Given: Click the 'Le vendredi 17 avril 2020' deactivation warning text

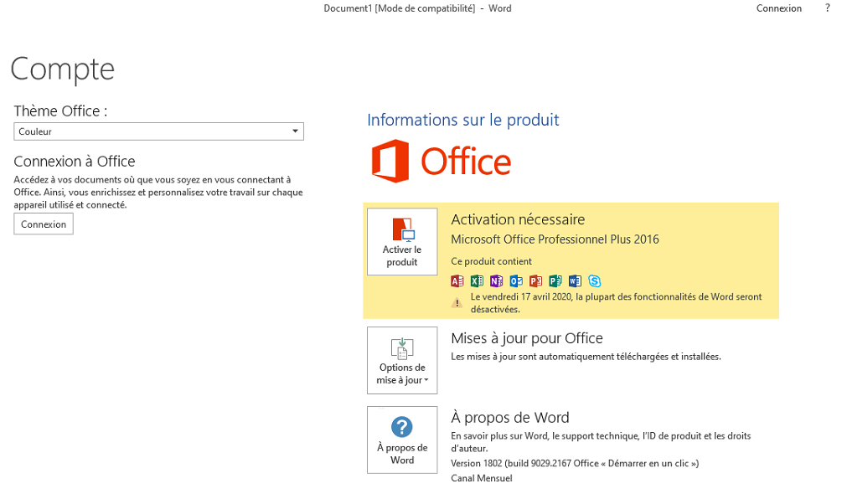Looking at the screenshot, I should tap(616, 303).
